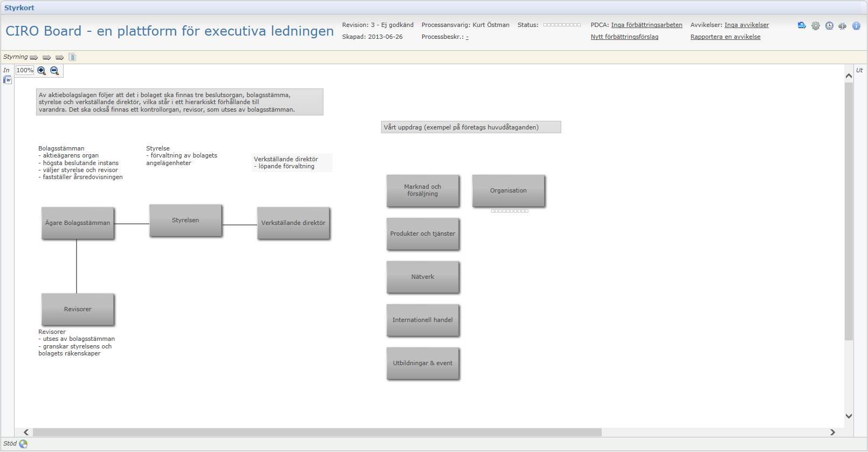868x452 pixels.
Task: Zoom in with the plus magnifier
Action: click(42, 71)
